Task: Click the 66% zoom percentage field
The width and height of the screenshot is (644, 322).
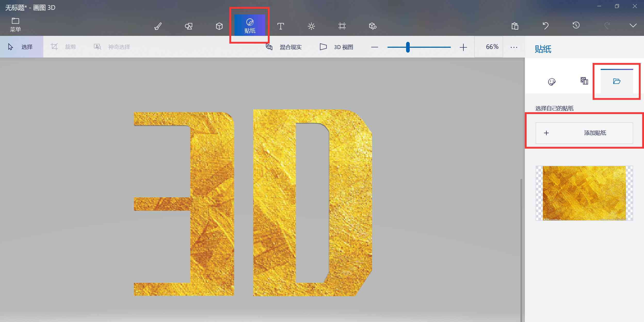Action: coord(489,47)
